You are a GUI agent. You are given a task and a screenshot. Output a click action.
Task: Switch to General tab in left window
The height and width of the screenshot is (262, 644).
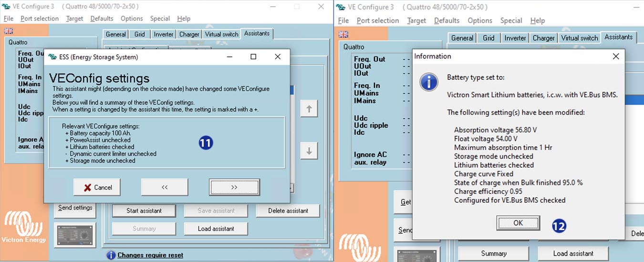click(116, 34)
